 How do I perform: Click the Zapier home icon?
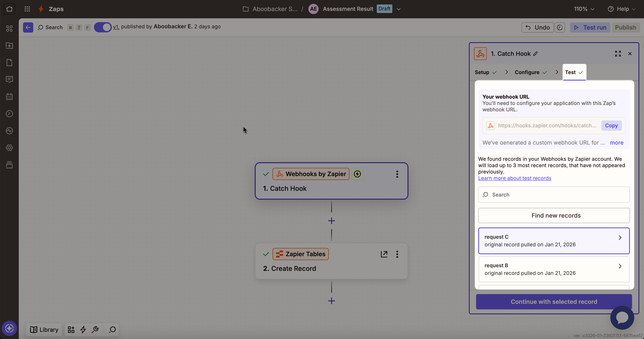pos(9,9)
